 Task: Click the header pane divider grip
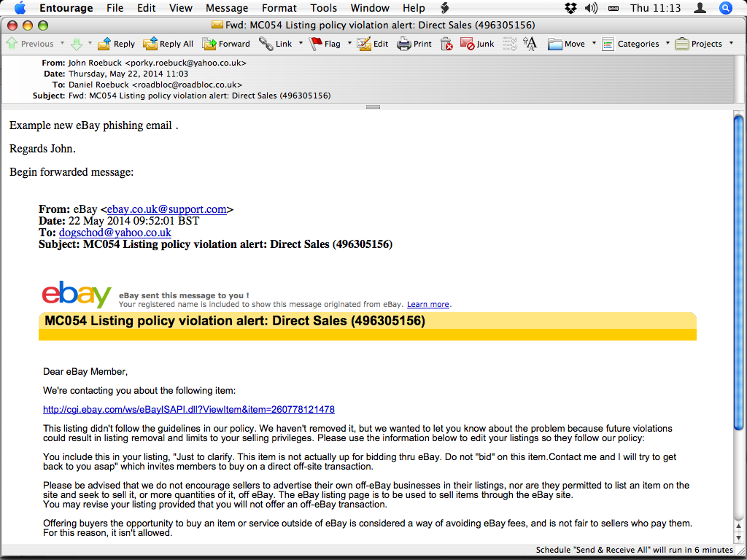[373, 106]
